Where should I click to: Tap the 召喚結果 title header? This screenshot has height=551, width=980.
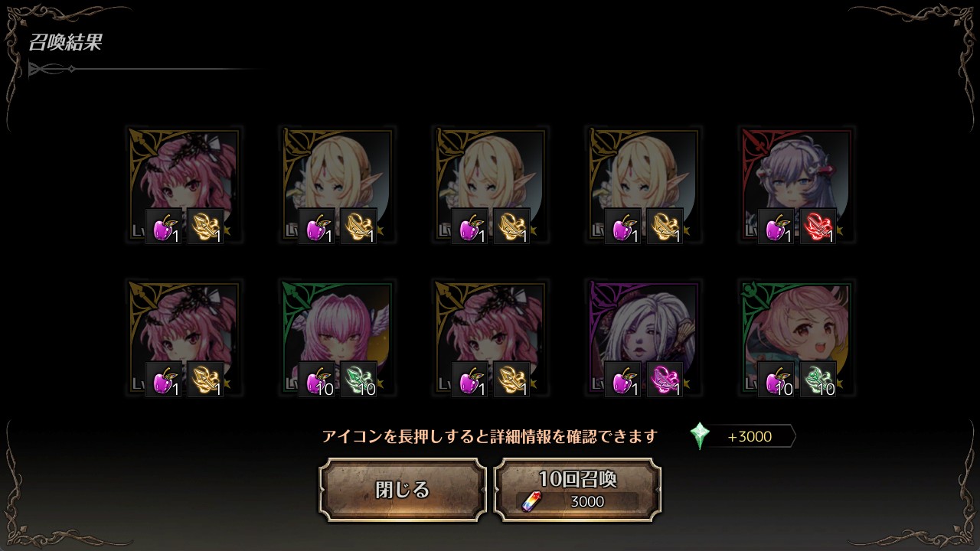[x=65, y=42]
